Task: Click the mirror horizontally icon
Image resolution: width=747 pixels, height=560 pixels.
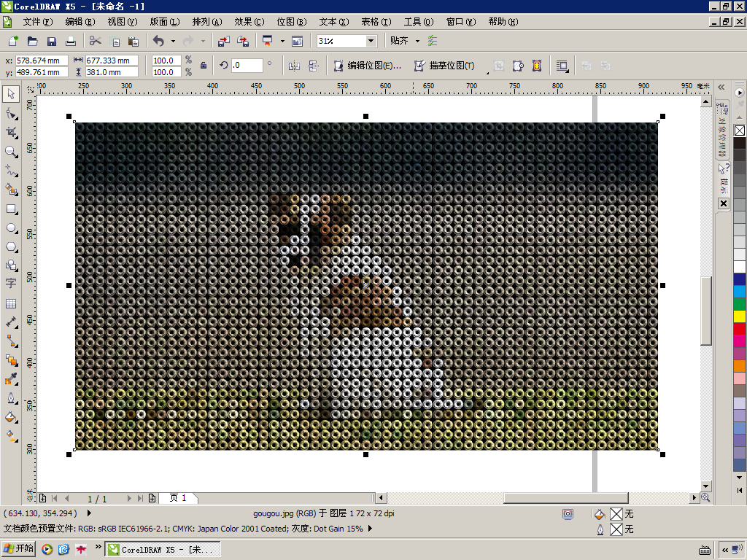Action: click(x=295, y=66)
